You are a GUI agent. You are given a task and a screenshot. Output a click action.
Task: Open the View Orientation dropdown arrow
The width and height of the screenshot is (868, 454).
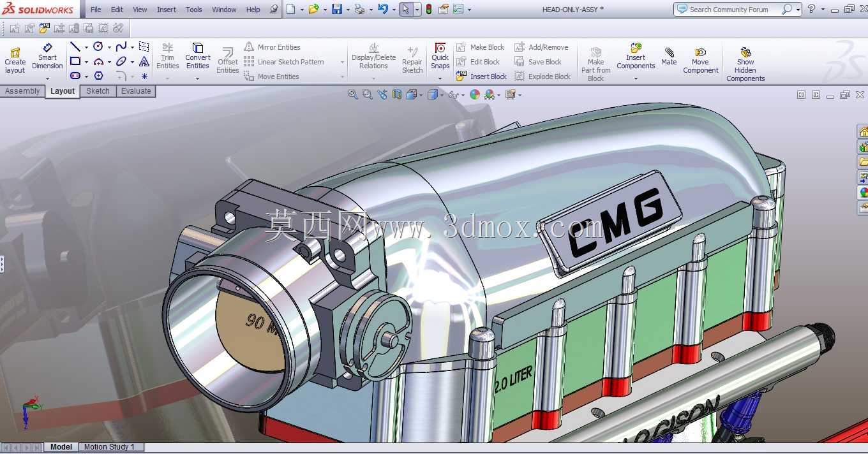421,95
